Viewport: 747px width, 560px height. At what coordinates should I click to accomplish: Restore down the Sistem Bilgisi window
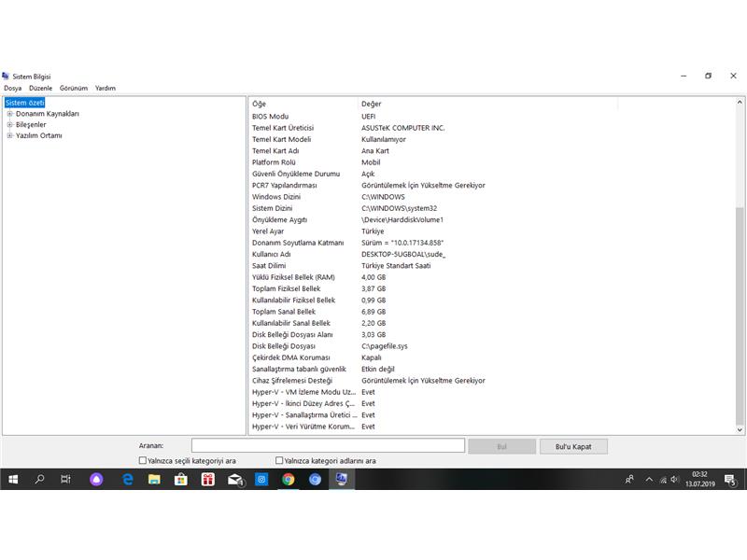click(709, 76)
